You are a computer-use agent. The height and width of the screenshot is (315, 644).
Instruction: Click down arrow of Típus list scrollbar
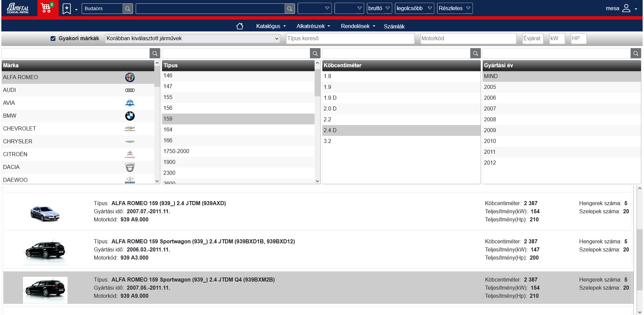coord(317,181)
